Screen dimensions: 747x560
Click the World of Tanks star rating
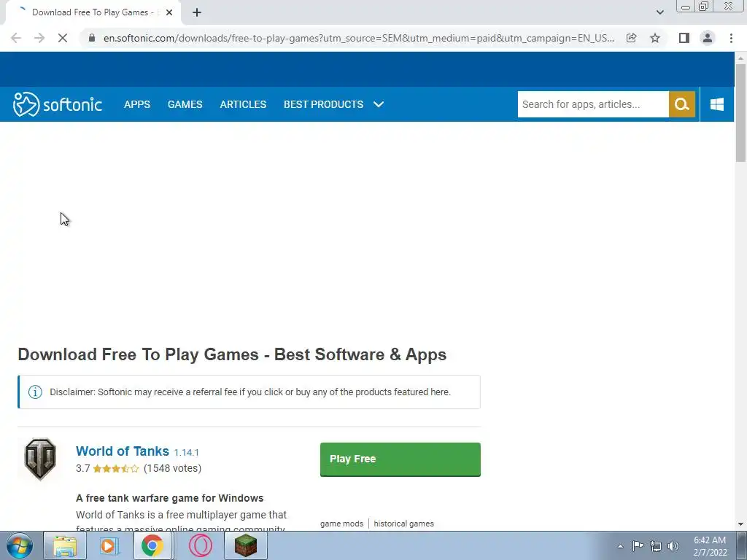pos(116,469)
